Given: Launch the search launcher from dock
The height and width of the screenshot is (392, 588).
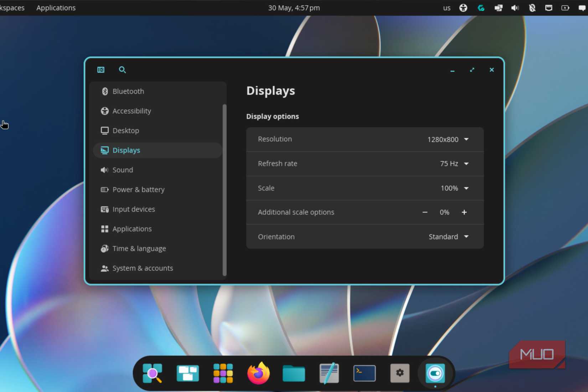Looking at the screenshot, I should click(153, 373).
